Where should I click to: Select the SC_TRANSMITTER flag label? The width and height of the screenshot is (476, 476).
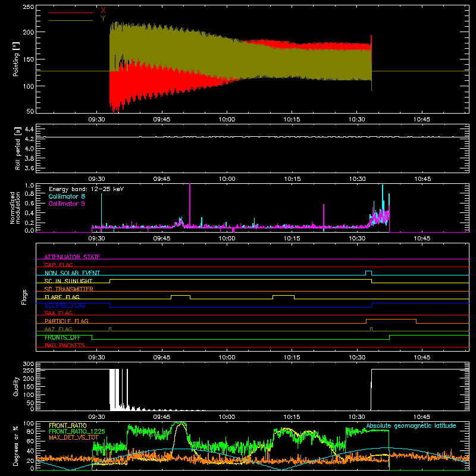[69, 289]
